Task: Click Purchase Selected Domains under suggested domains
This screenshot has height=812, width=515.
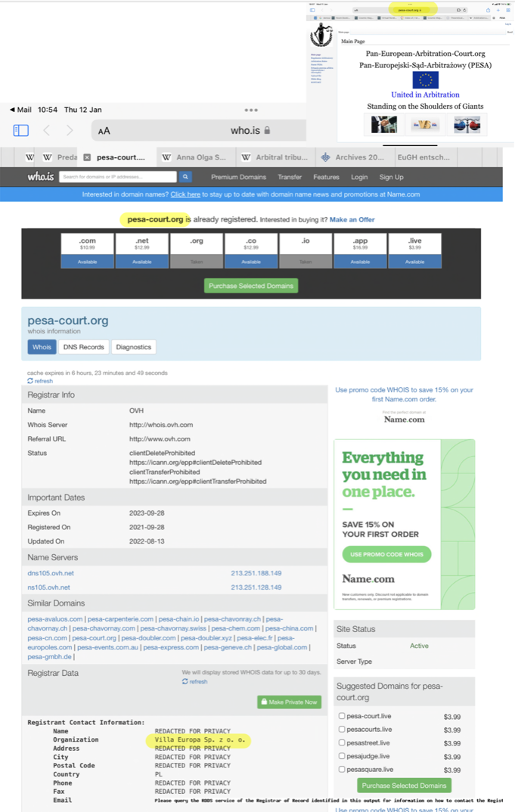Action: 404,785
